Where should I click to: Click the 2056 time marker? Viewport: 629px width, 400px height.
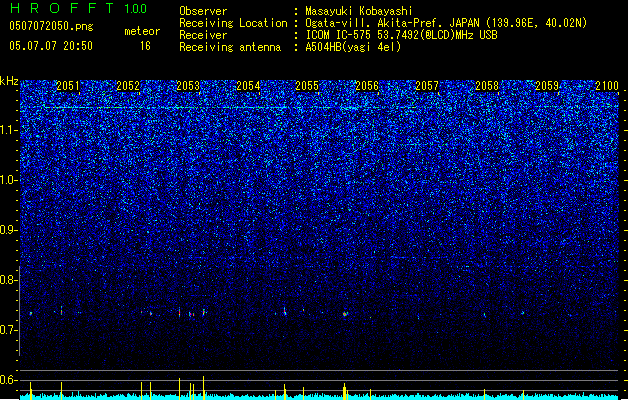tap(367, 86)
